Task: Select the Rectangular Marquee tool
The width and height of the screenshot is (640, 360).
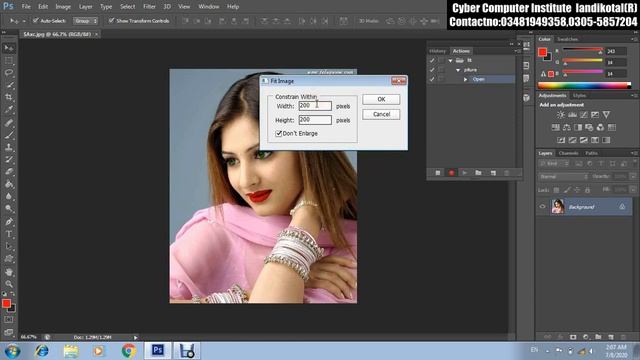Action: click(x=9, y=60)
